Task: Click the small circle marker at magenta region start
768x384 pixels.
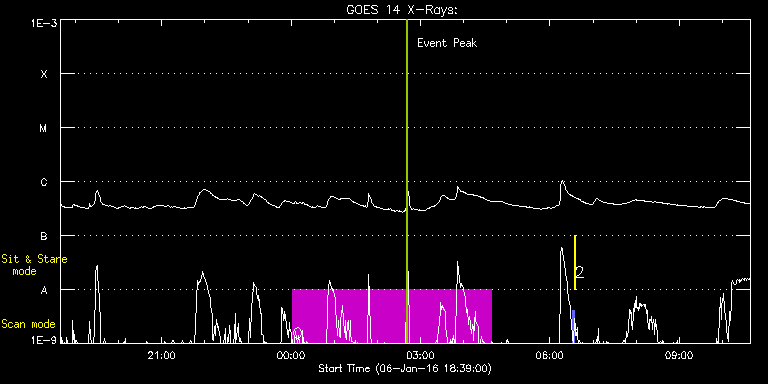Action: point(297,334)
